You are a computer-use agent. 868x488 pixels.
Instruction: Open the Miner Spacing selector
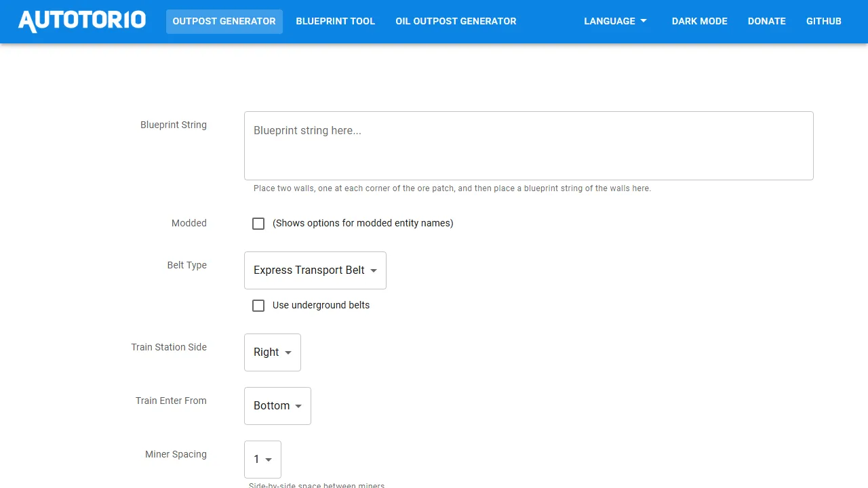tap(262, 459)
